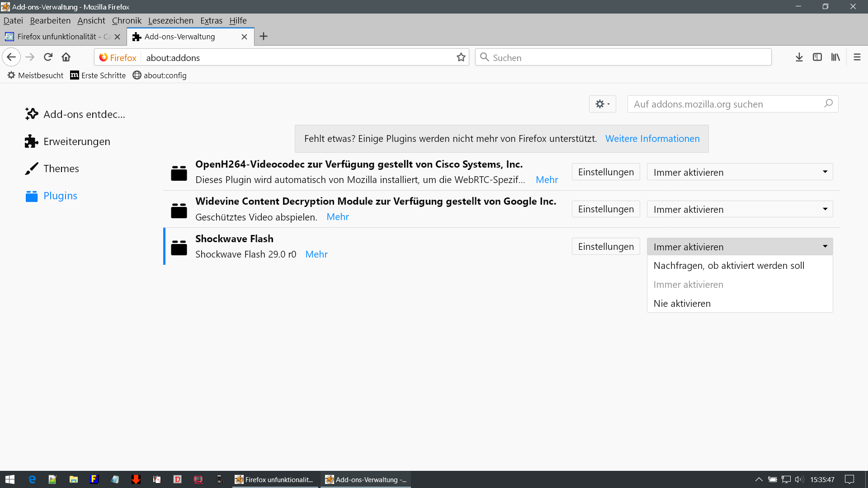
Task: Go to home page icon
Action: (66, 57)
